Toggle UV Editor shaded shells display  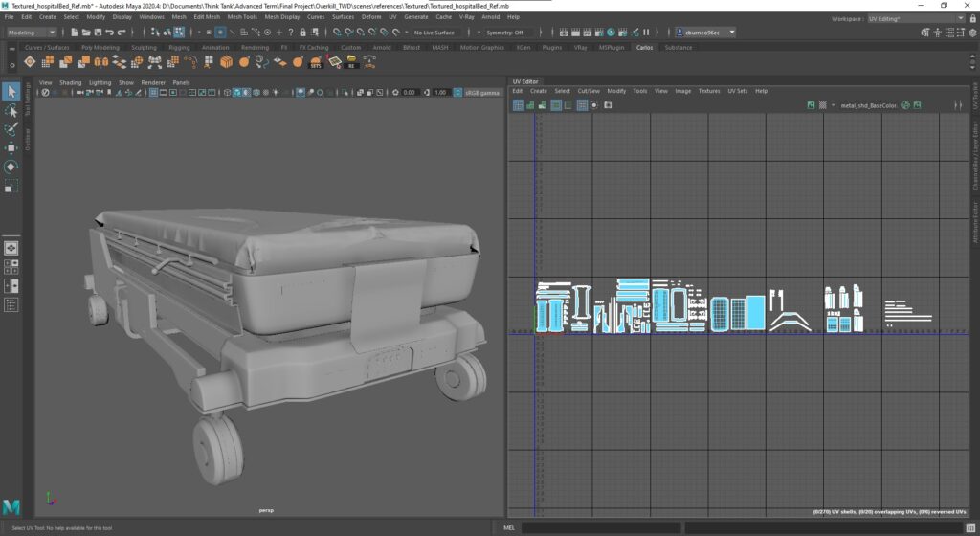click(530, 105)
